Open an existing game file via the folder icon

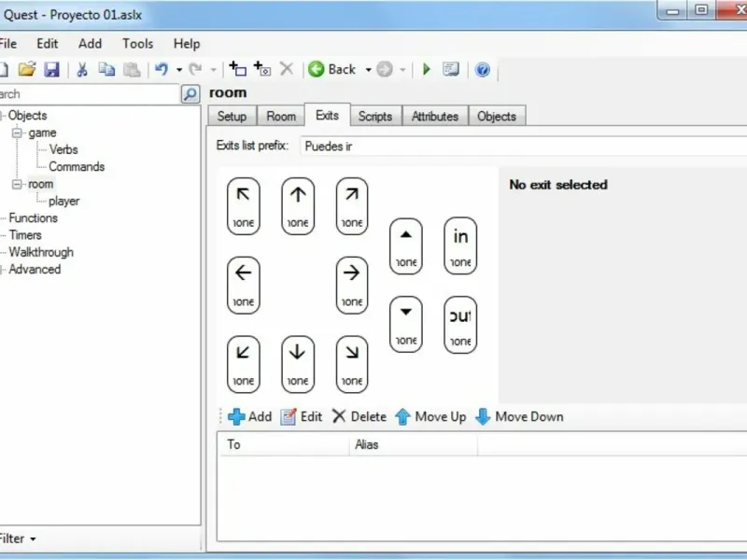27,69
